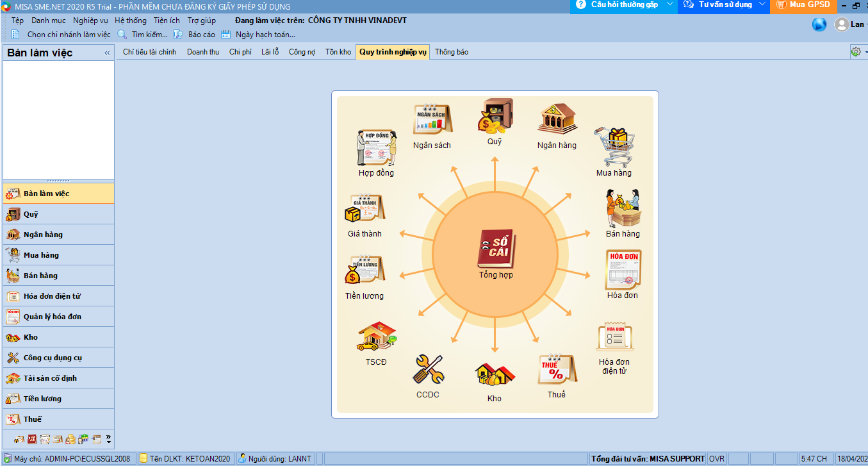Switch to Chi phí tab
The image size is (868, 466).
point(240,52)
